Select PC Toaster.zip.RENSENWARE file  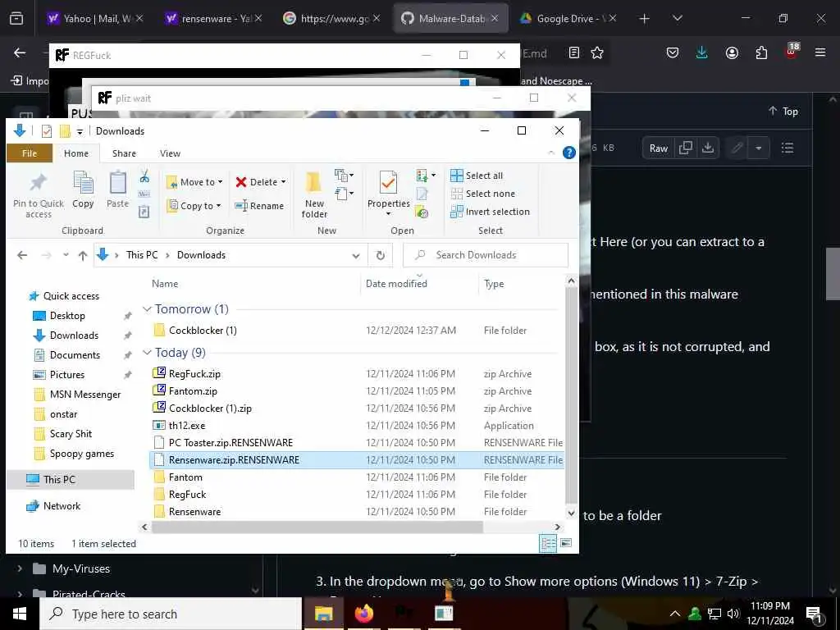(231, 443)
